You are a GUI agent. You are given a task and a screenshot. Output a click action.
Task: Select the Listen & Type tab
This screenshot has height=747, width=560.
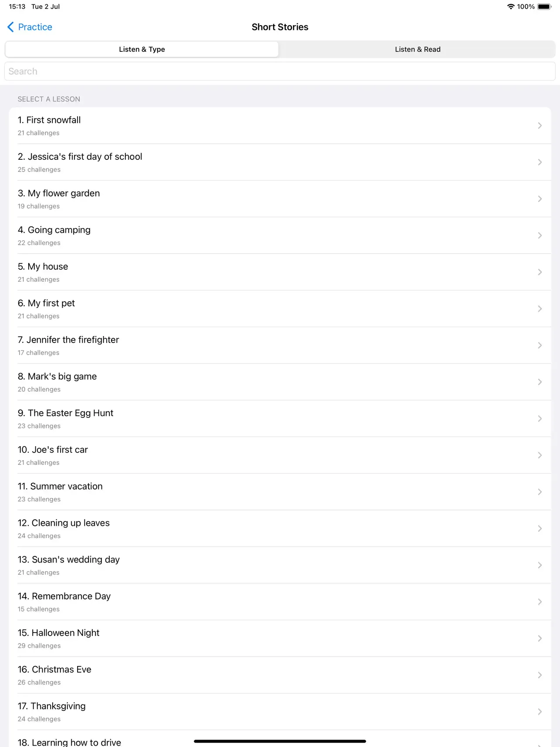(x=142, y=49)
